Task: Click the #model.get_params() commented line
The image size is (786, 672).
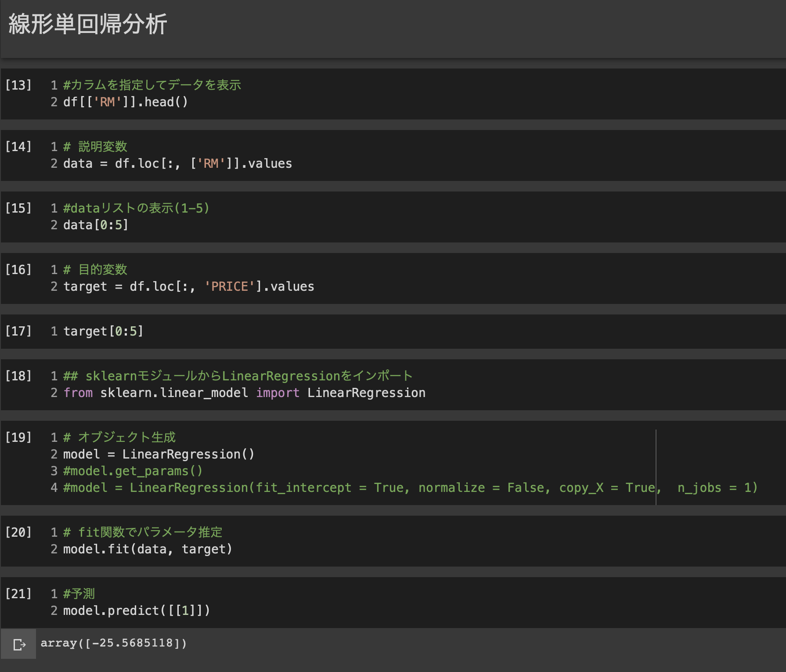Action: (x=133, y=471)
